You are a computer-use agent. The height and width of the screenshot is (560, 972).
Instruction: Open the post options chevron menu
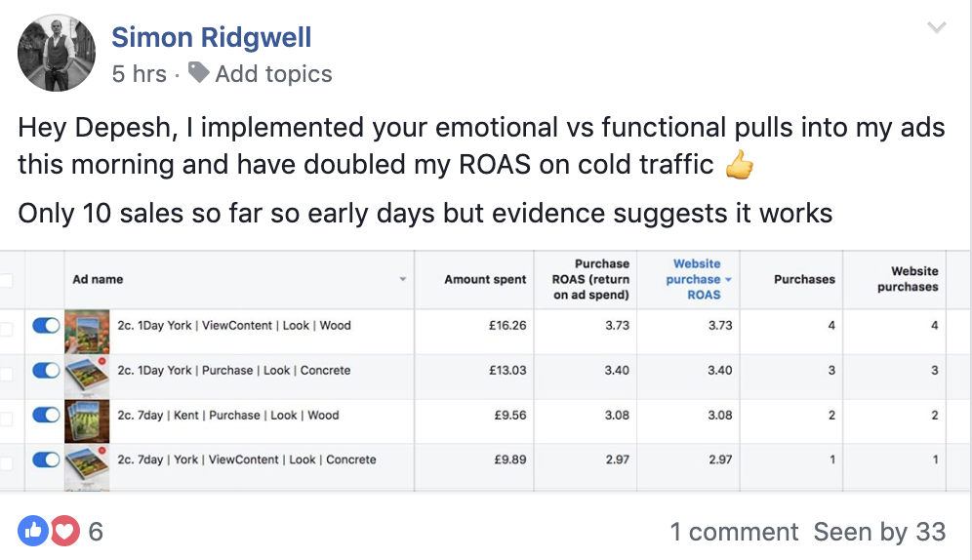point(936,27)
